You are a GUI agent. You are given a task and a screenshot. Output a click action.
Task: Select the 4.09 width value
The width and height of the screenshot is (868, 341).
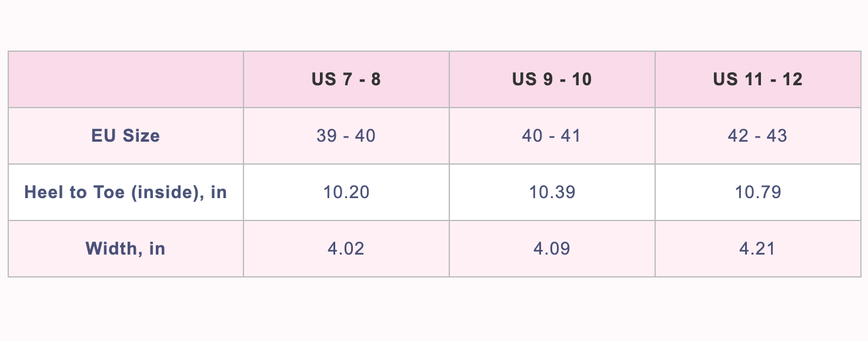(552, 249)
